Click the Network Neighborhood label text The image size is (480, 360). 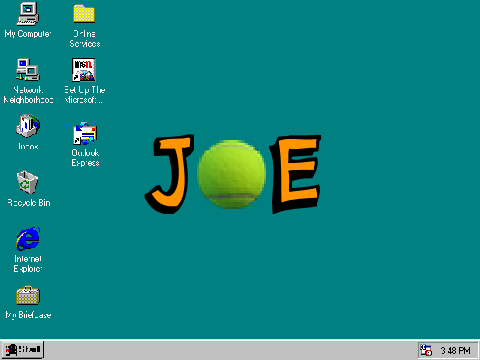(28, 95)
